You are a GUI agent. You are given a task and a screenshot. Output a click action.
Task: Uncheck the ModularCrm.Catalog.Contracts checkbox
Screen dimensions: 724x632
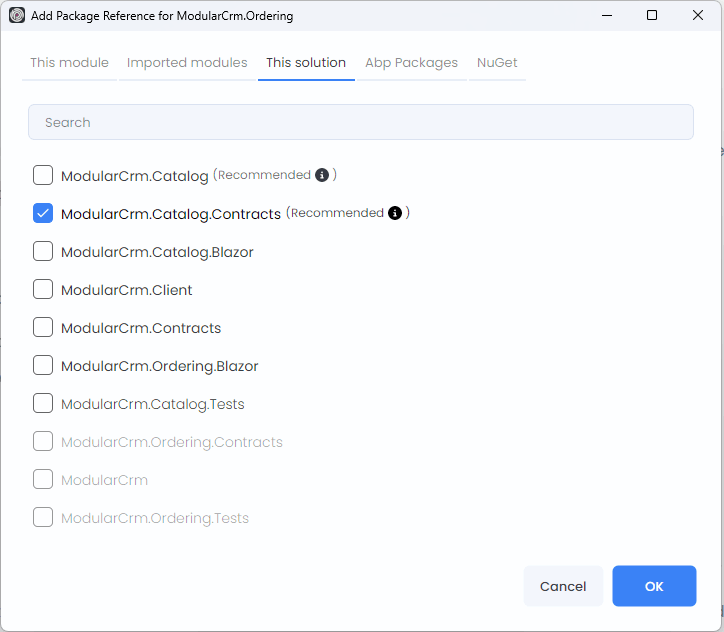43,214
